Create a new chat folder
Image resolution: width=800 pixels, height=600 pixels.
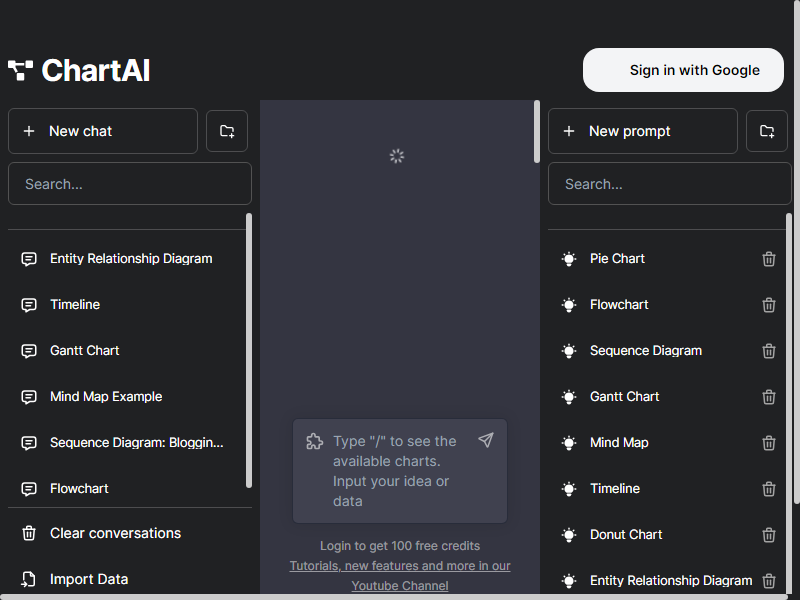[227, 131]
